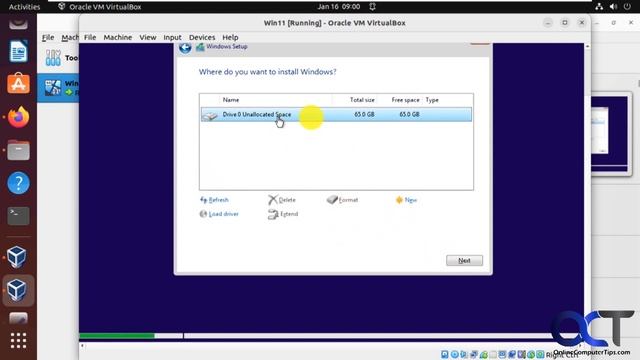Click the Format option
This screenshot has height=360, width=640.
342,200
